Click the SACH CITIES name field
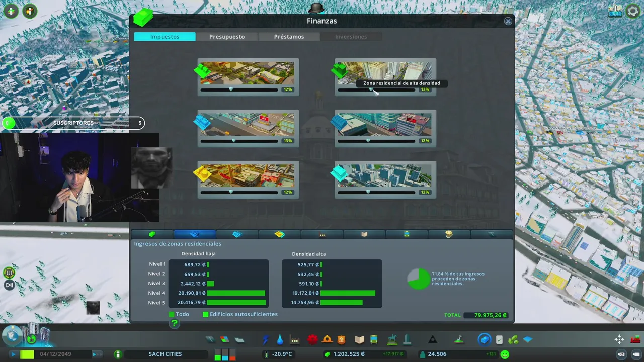644x362 pixels. 166,354
